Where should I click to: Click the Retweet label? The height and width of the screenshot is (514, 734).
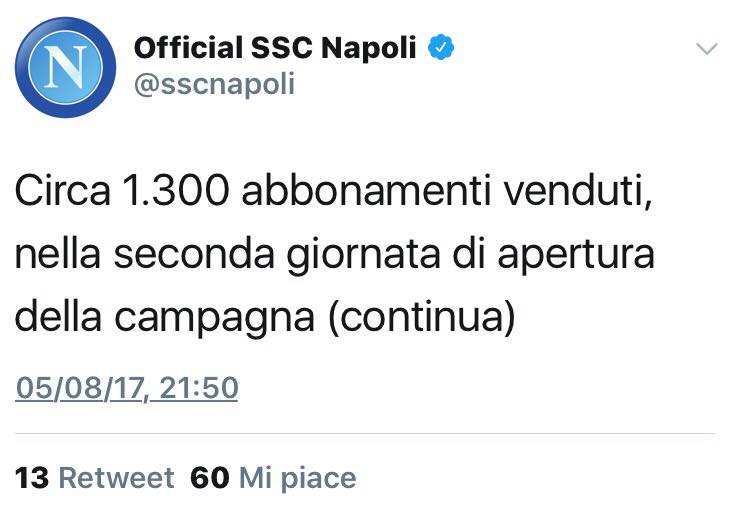[x=116, y=478]
